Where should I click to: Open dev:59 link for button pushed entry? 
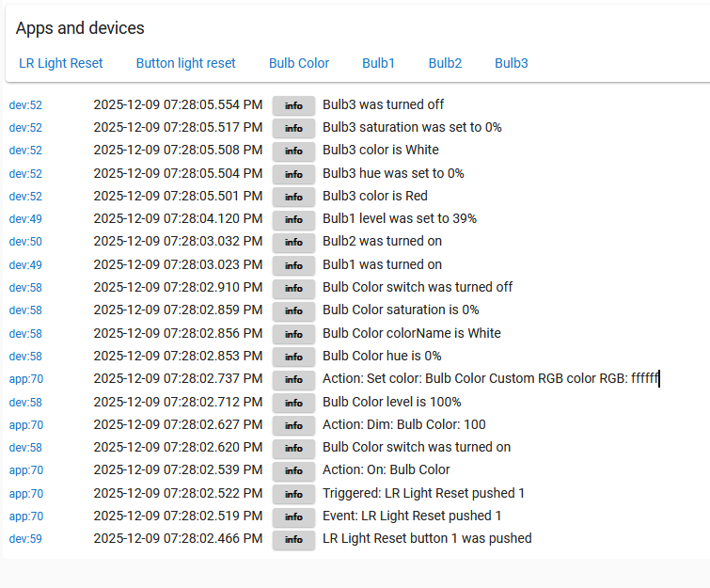pyautogui.click(x=25, y=539)
